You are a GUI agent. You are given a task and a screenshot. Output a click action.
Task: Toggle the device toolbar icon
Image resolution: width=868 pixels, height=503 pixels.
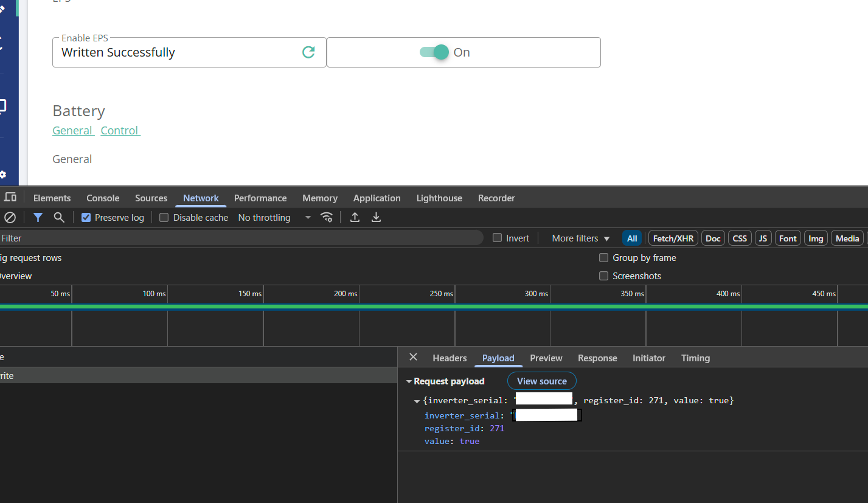pyautogui.click(x=10, y=197)
